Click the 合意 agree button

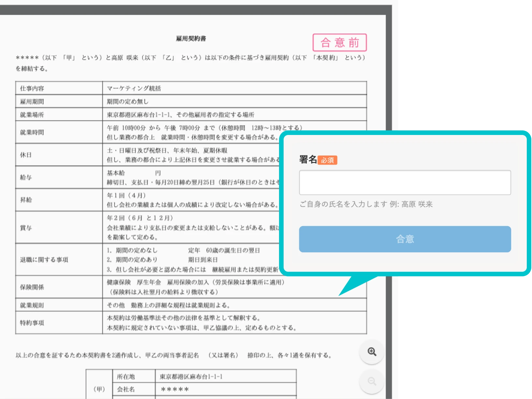click(x=405, y=239)
